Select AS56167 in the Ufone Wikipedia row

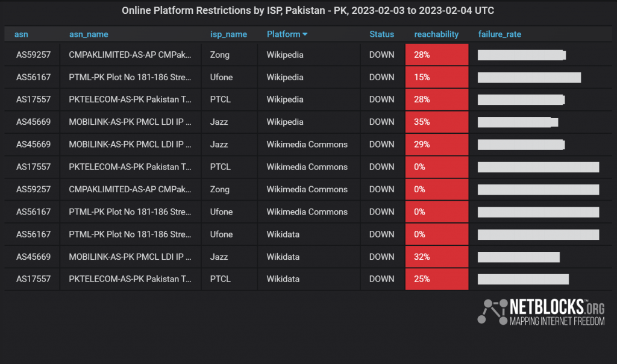pos(34,77)
